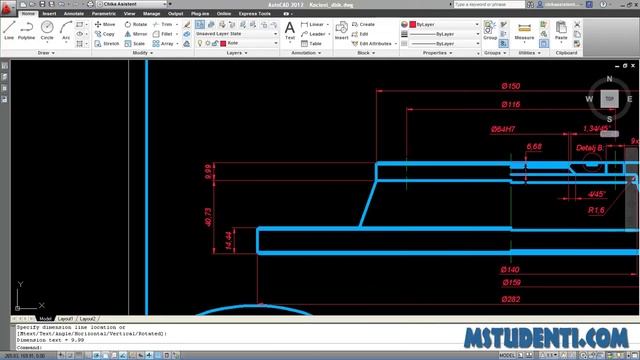Click the TOP face of ViewCube

pyautogui.click(x=609, y=99)
